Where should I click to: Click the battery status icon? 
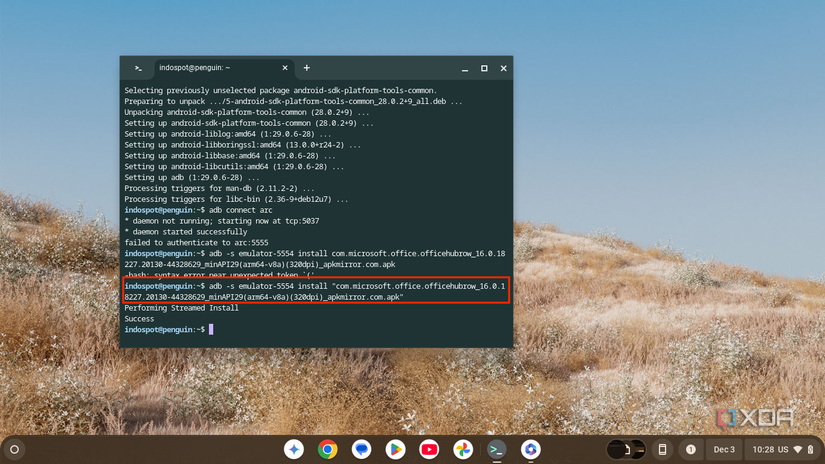coord(811,449)
